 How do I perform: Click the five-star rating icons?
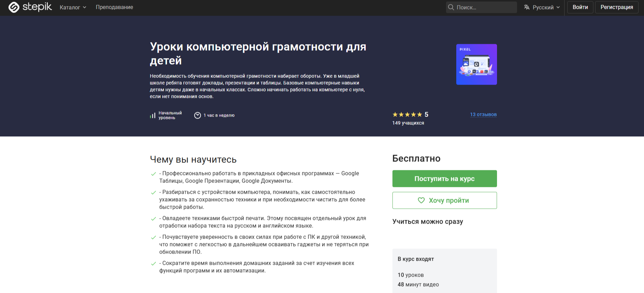click(x=407, y=115)
